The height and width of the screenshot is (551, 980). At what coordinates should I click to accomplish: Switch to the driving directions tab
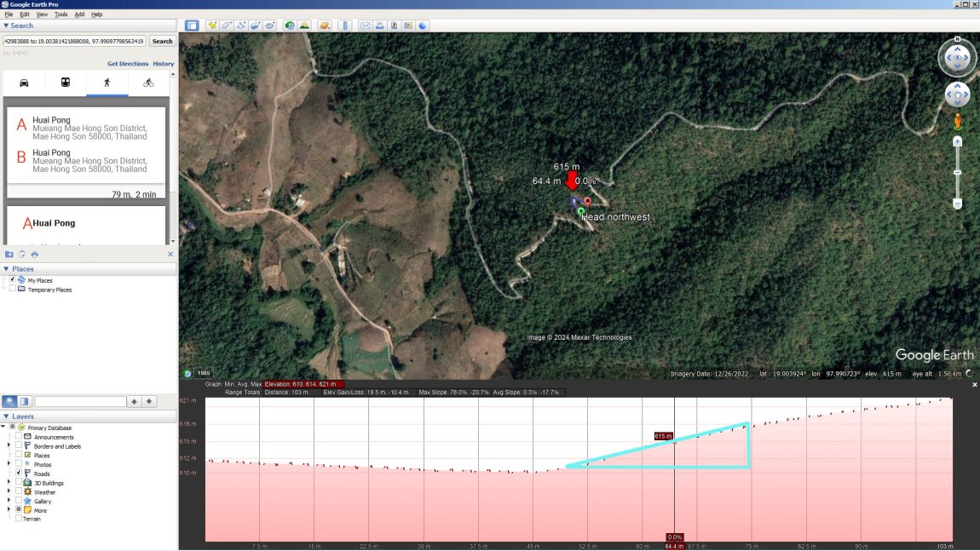coord(24,81)
